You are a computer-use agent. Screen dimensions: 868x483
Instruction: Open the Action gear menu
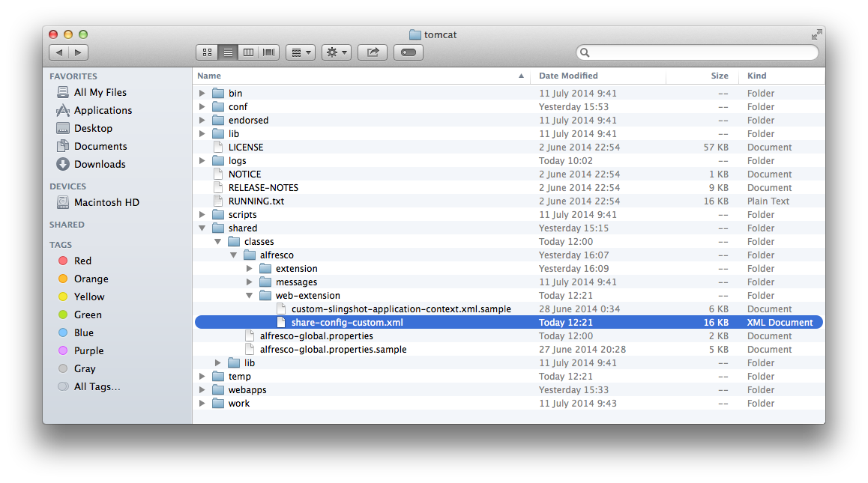(337, 52)
